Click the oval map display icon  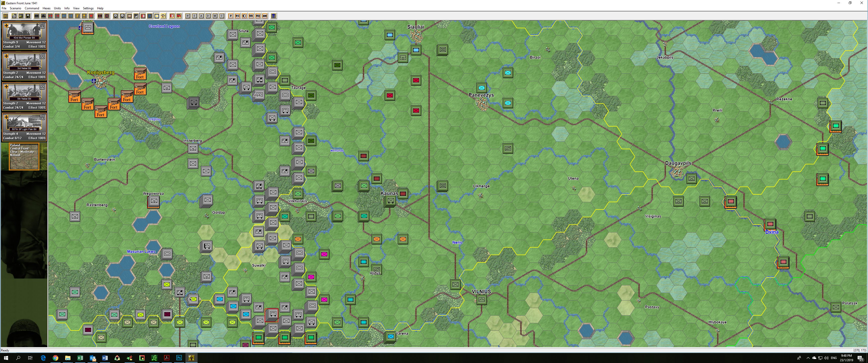(129, 16)
